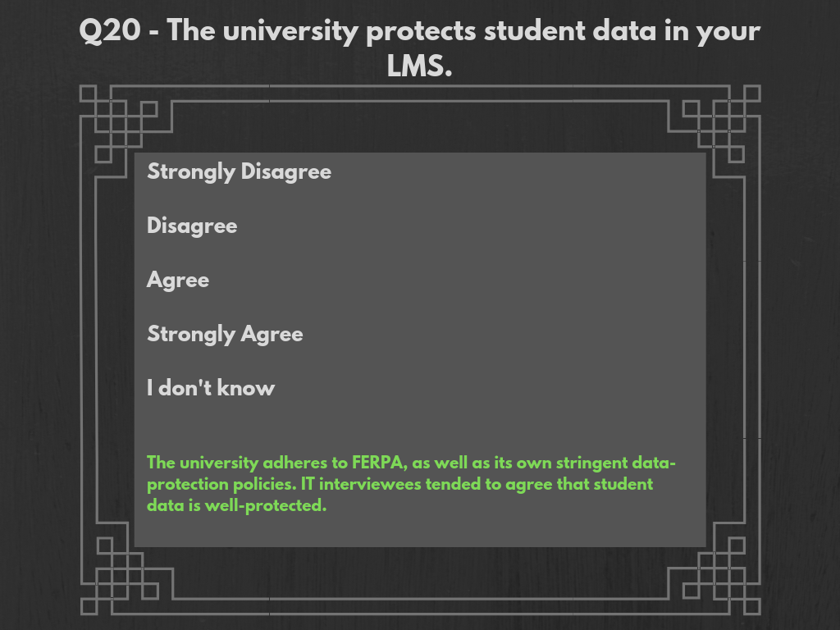The width and height of the screenshot is (840, 630).
Task: Choose the I don't know option
Action: click(x=211, y=388)
